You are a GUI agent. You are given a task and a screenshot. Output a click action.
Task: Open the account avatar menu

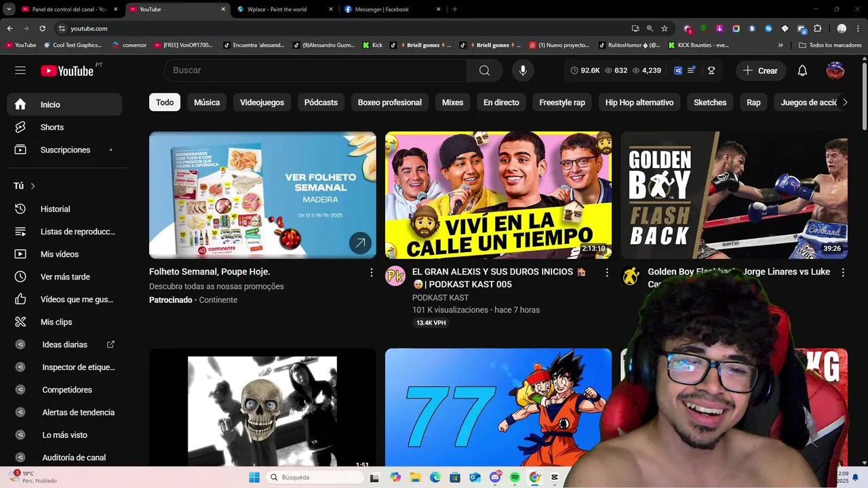click(835, 70)
